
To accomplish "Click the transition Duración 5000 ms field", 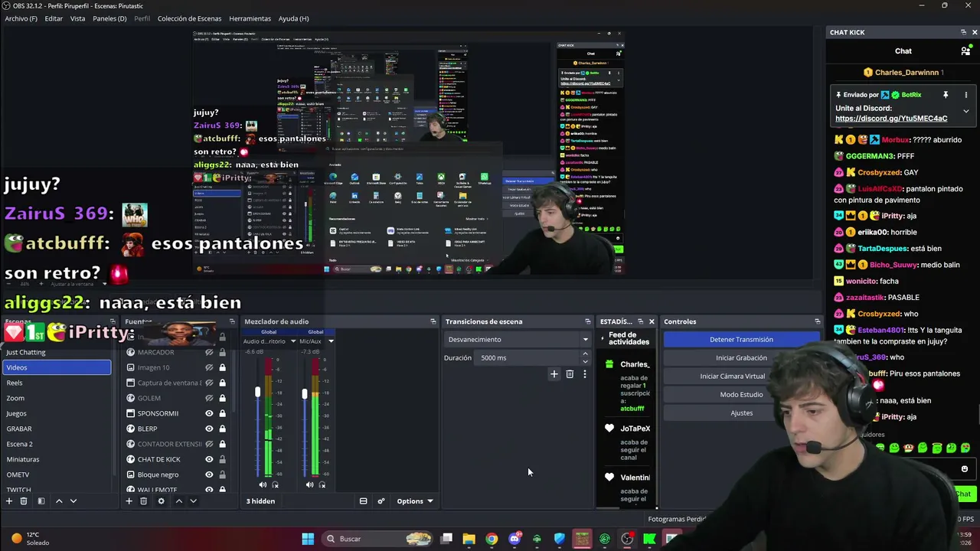I will (528, 357).
